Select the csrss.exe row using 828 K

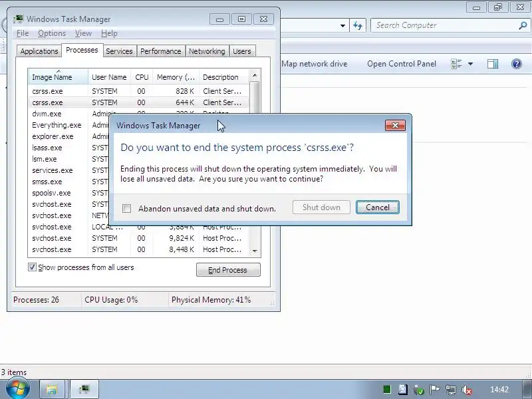click(138, 91)
